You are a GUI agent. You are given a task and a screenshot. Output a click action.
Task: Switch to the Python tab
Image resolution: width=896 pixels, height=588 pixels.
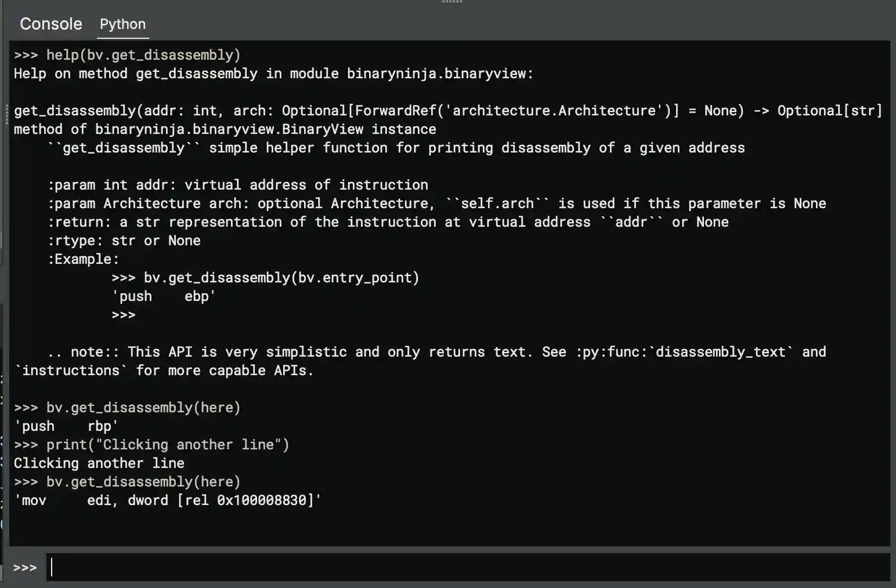[x=122, y=24]
